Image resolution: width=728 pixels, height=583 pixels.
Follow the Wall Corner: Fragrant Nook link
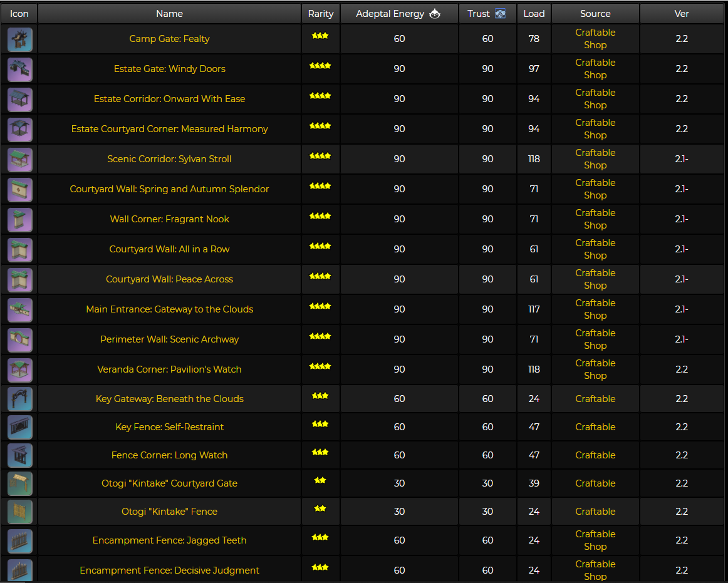tap(169, 219)
